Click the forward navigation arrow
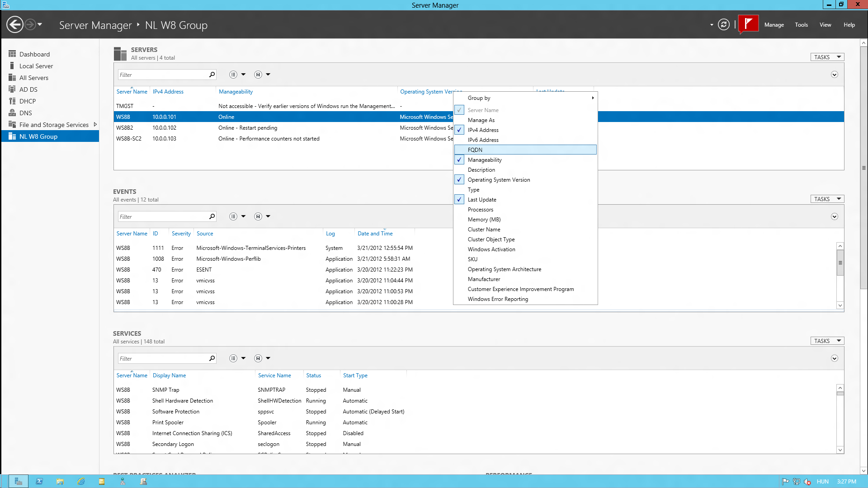 pos(30,24)
